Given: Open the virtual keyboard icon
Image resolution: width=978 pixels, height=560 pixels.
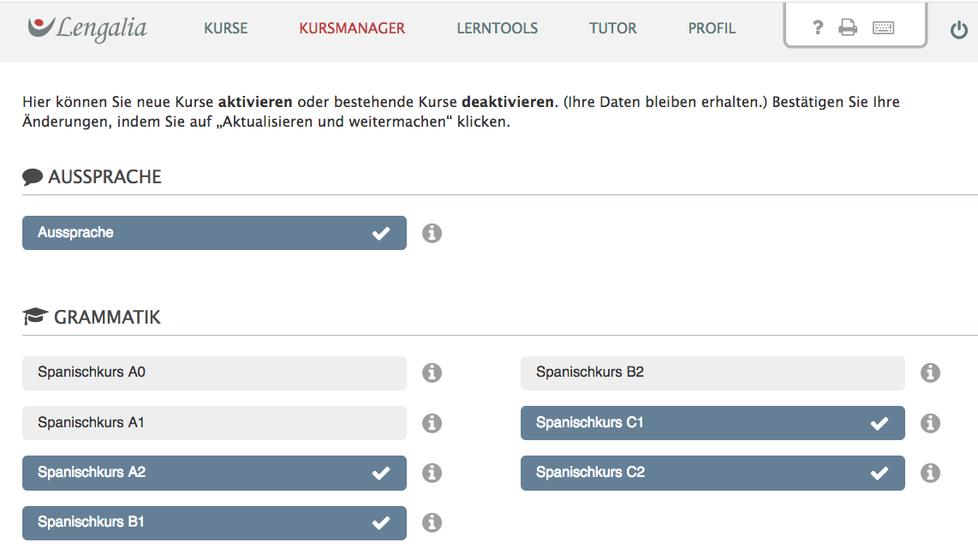Looking at the screenshot, I should click(883, 28).
